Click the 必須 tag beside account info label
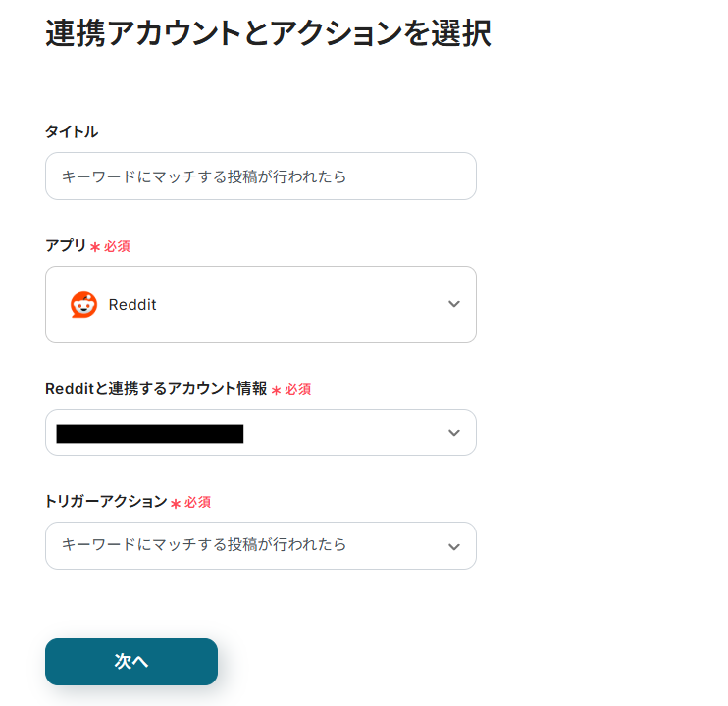 [x=298, y=389]
